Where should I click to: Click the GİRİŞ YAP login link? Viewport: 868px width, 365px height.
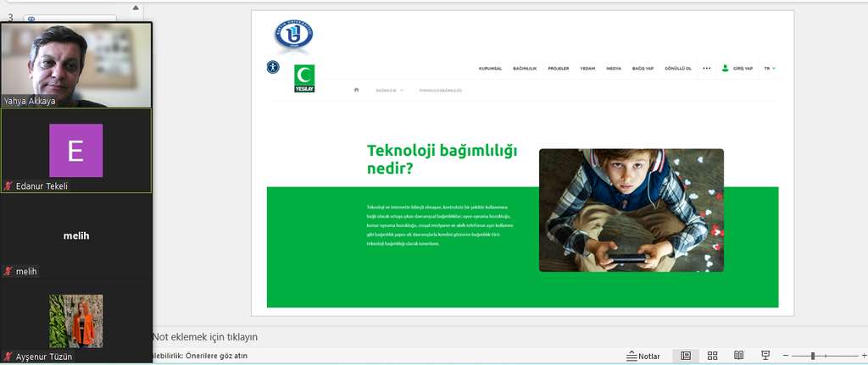point(737,68)
